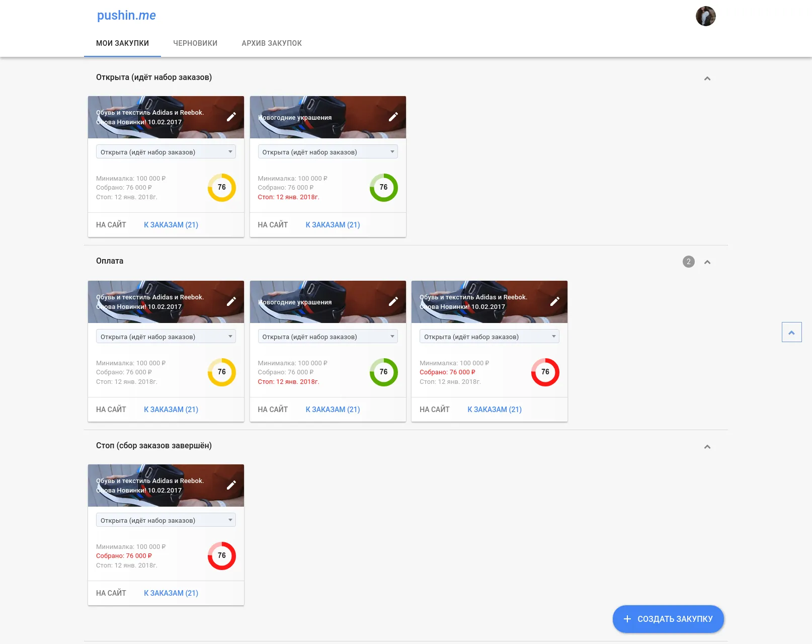Viewport: 812px width, 644px height.
Task: Collapse the Оплата section chevron
Action: [x=707, y=262]
